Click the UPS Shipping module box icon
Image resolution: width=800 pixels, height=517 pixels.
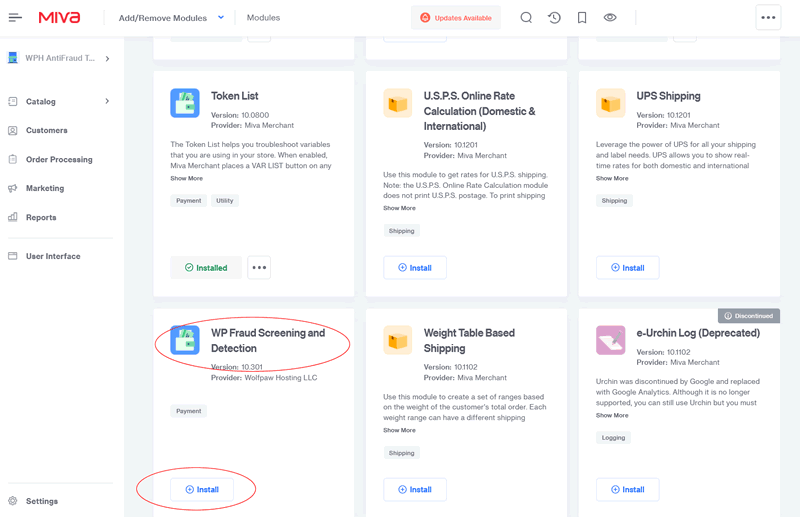pos(610,103)
